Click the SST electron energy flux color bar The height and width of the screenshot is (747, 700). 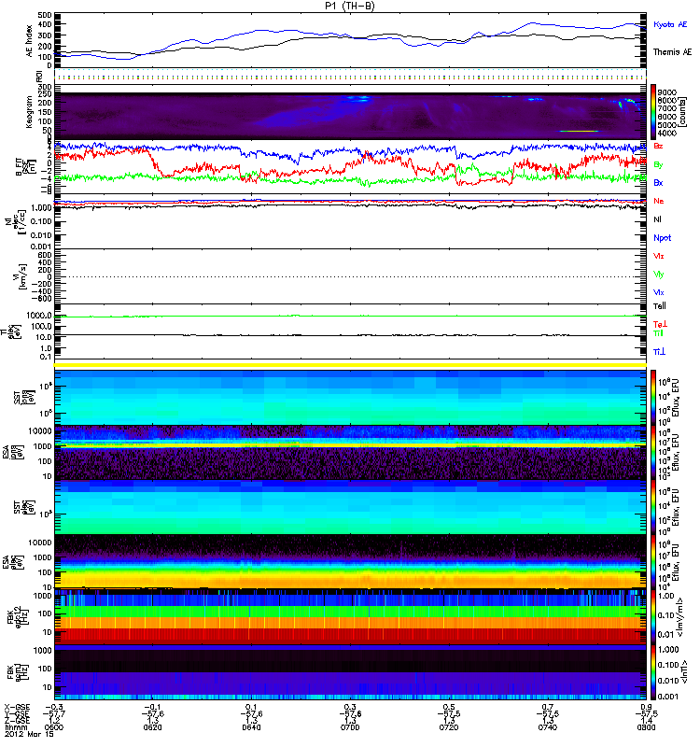[x=653, y=507]
